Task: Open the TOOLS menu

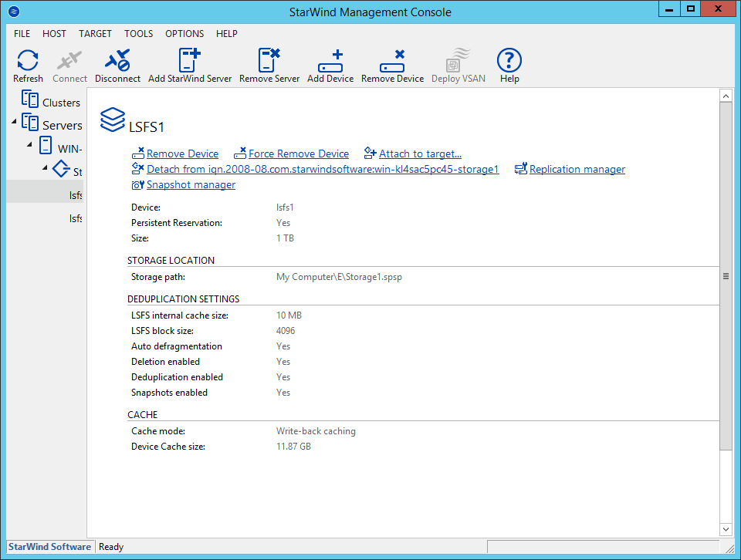Action: 138,33
